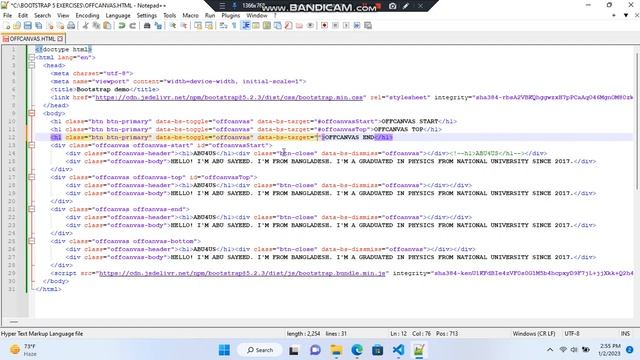Click the plus button beside menu bar

pos(613,16)
